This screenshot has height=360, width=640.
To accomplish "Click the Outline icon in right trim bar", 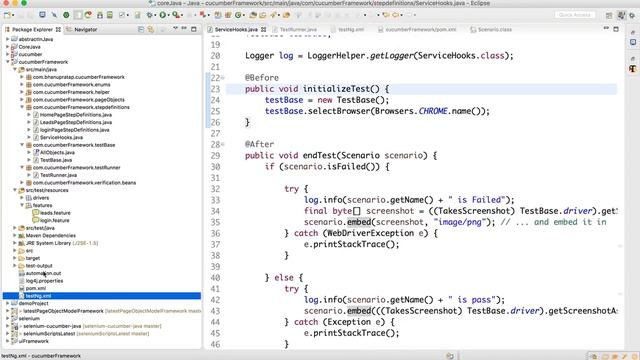I will coord(633,42).
